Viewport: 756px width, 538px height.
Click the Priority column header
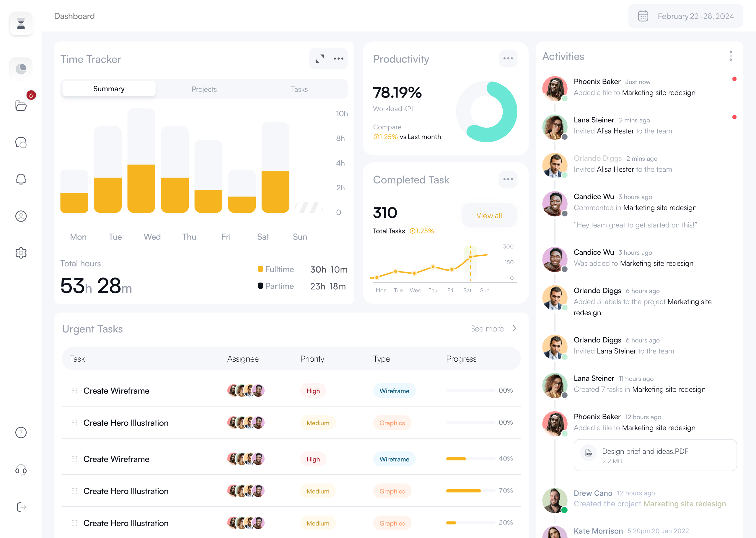tap(312, 359)
